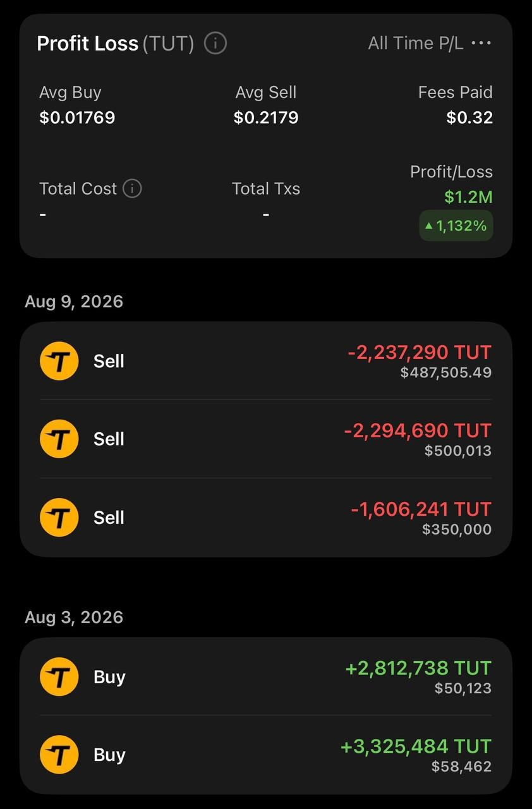Open the Buy transaction worth $50,123
This screenshot has width=532, height=809.
(266, 677)
